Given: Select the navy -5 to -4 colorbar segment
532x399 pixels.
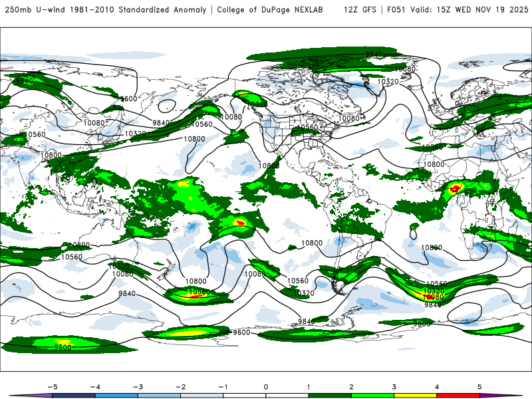Looking at the screenshot, I should (73, 396).
